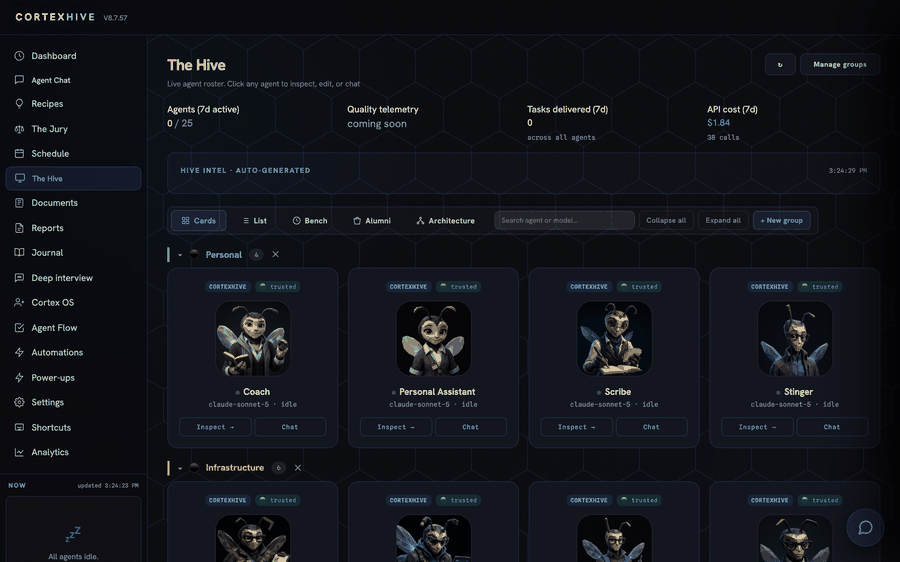This screenshot has height=562, width=900.
Task: Click the API cost value $1.84
Action: [x=719, y=123]
